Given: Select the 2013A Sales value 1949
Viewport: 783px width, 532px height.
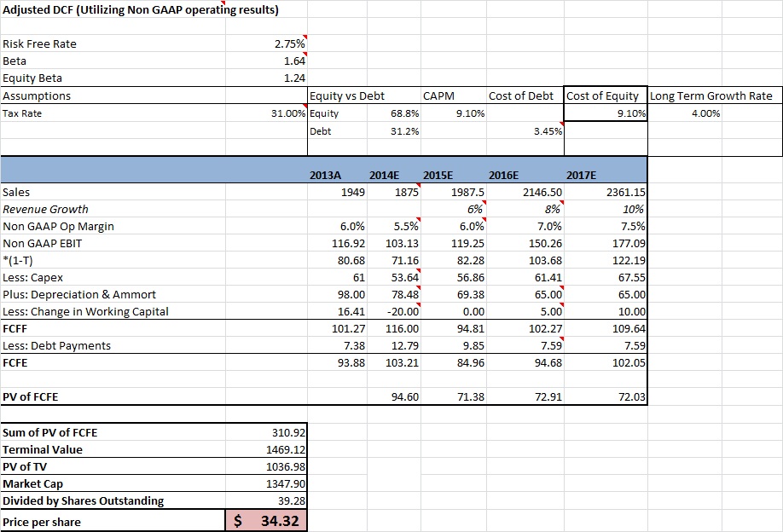Looking at the screenshot, I should tap(337, 192).
